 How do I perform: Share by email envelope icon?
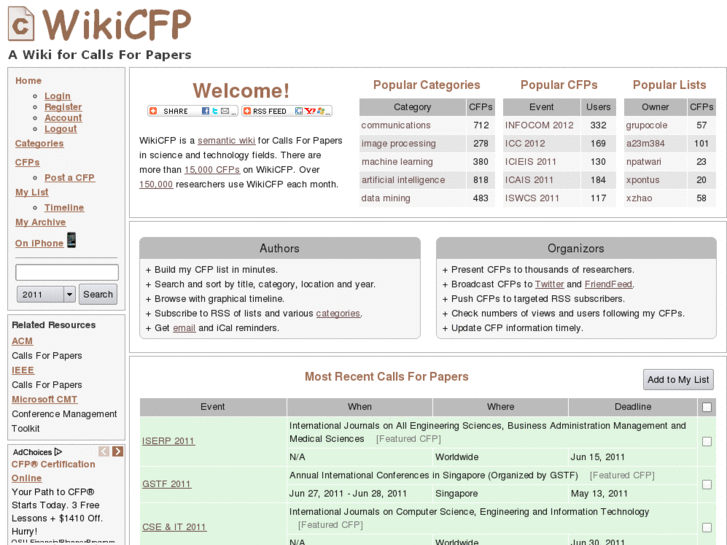pos(225,111)
